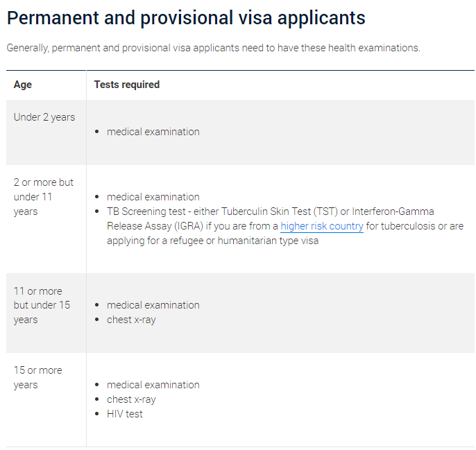Viewport: 476px width, 450px height.
Task: Select the Age column header
Action: pyautogui.click(x=23, y=85)
